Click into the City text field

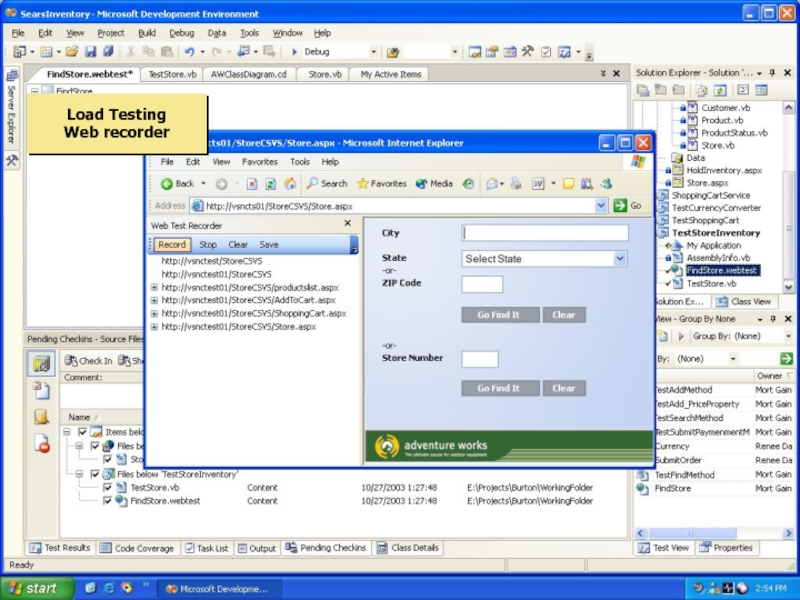[x=545, y=233]
